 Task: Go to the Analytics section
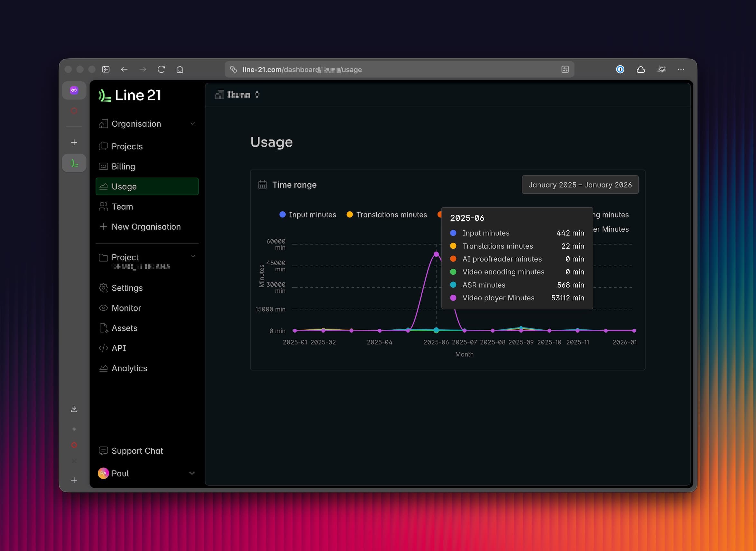pyautogui.click(x=129, y=368)
